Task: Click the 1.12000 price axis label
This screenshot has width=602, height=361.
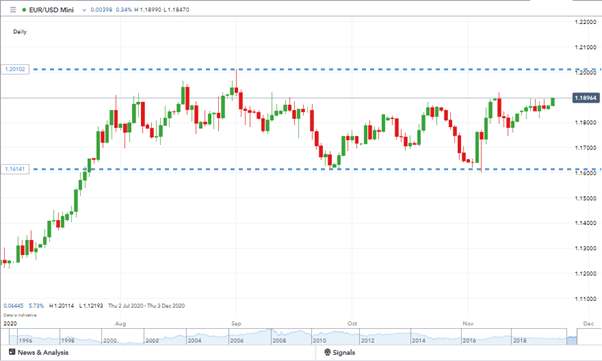Action: pyautogui.click(x=585, y=273)
